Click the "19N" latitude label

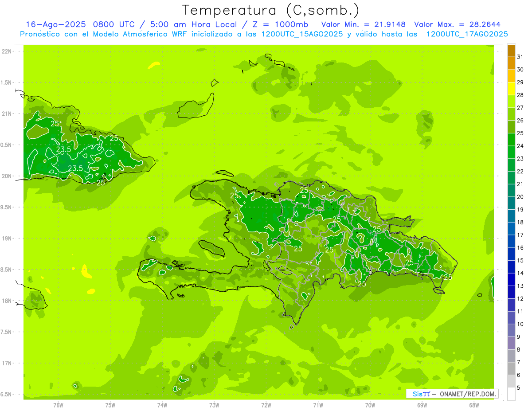8,239
